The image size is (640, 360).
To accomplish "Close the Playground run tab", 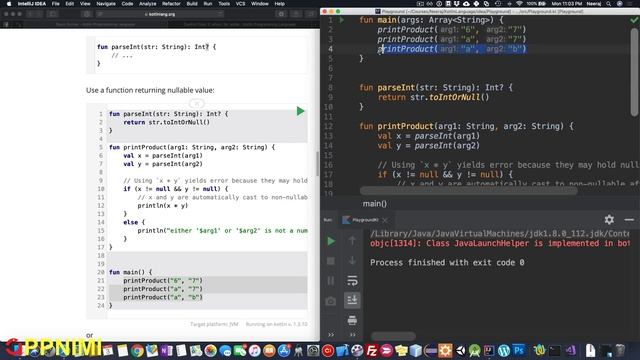I will 385,220.
